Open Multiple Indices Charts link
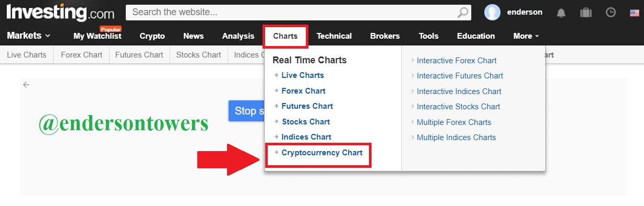644x206 pixels. (456, 138)
